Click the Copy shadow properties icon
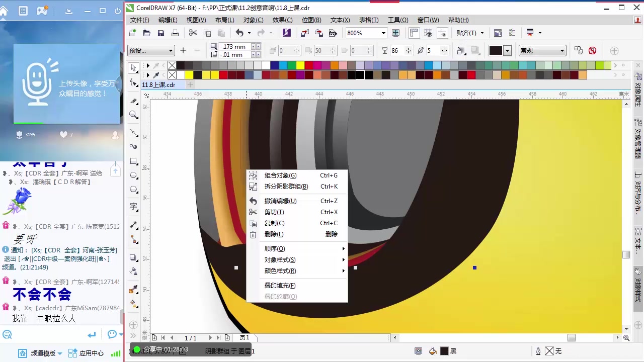644x362 pixels. click(x=579, y=50)
